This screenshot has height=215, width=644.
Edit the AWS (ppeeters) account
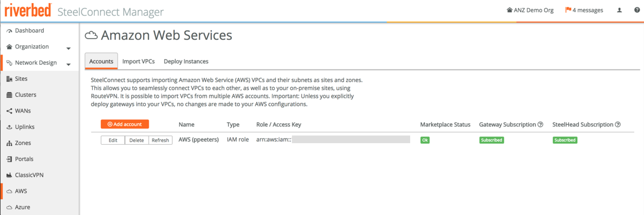pos(113,140)
